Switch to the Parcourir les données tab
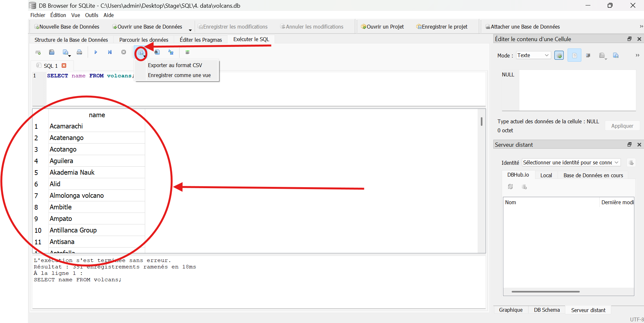The height and width of the screenshot is (323, 644). (x=144, y=39)
